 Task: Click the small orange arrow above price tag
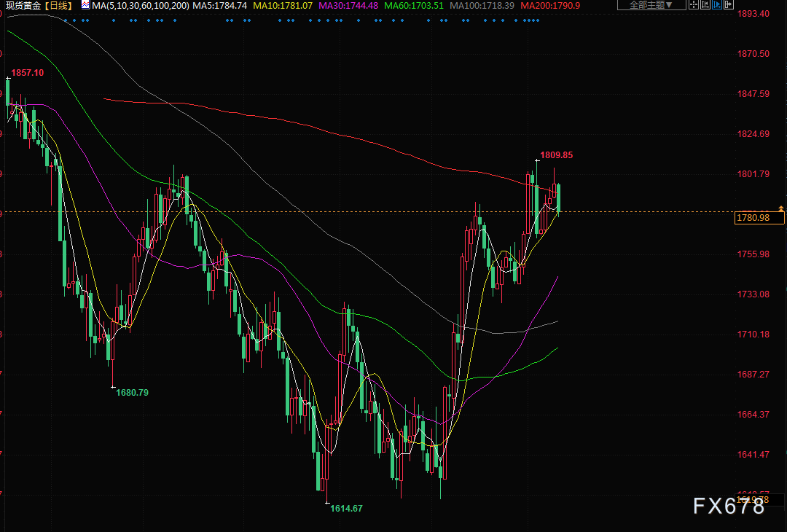click(780, 208)
